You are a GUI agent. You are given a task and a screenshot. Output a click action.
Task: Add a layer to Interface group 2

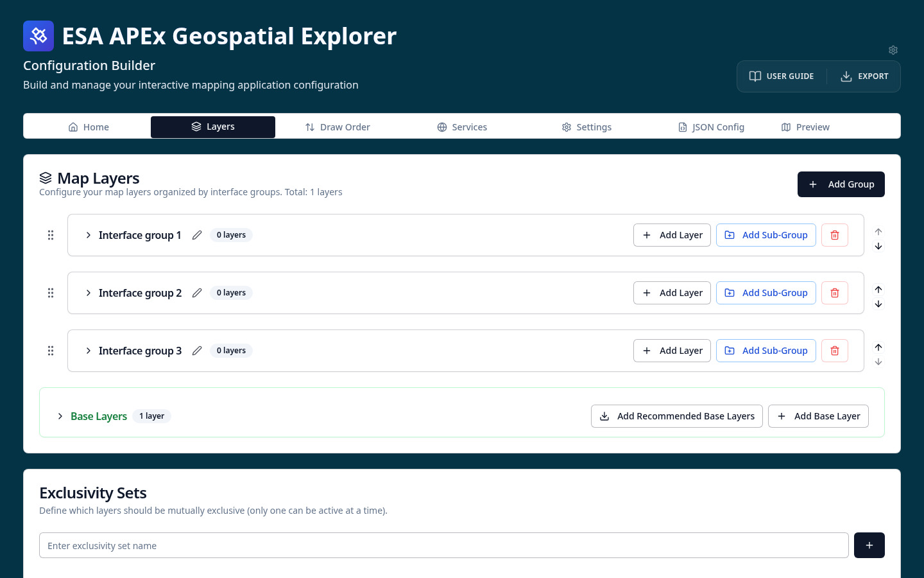pos(672,293)
